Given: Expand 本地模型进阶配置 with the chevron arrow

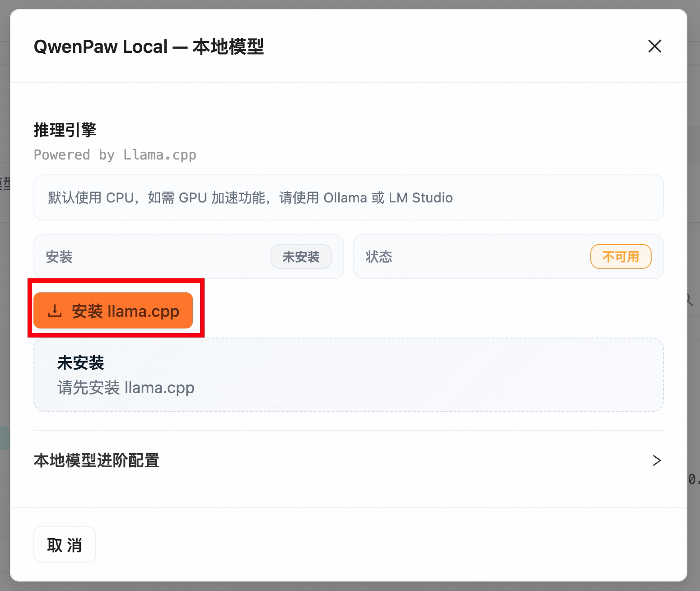Looking at the screenshot, I should pos(657,460).
